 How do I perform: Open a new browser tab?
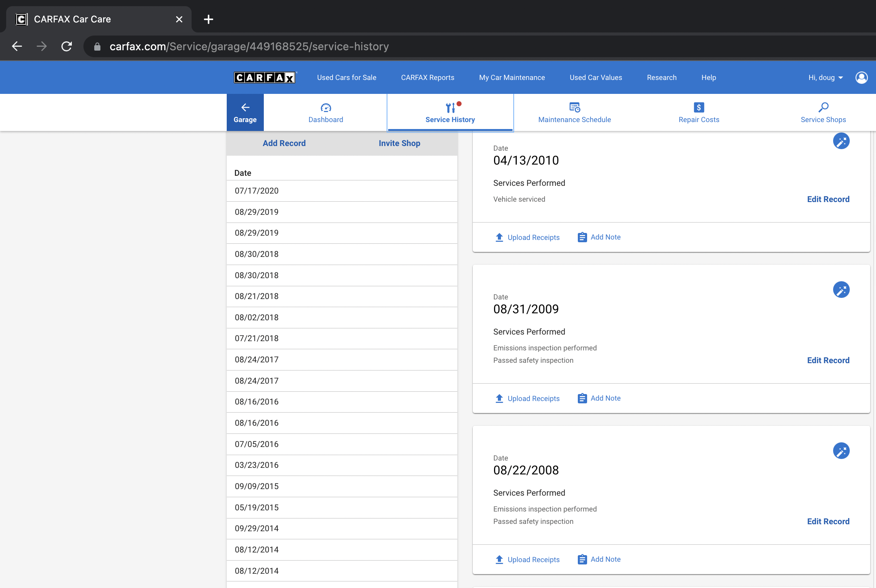tap(209, 19)
